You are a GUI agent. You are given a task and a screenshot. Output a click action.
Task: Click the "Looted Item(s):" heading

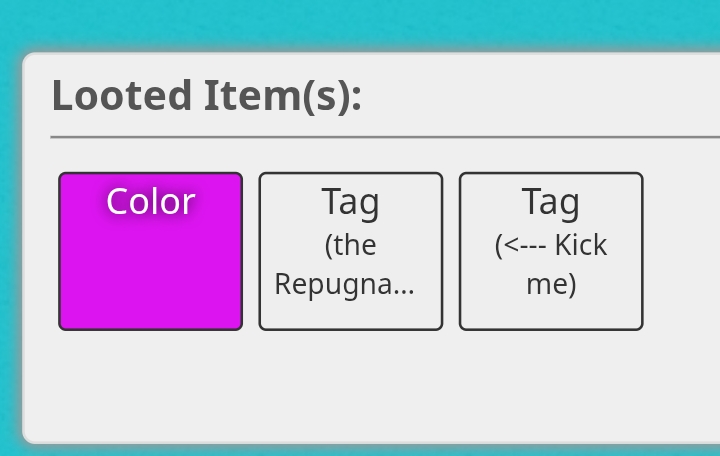pos(207,96)
